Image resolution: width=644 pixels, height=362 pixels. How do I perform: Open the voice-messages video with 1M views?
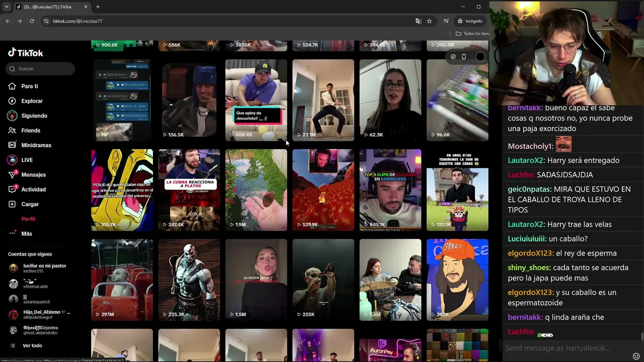point(122,100)
